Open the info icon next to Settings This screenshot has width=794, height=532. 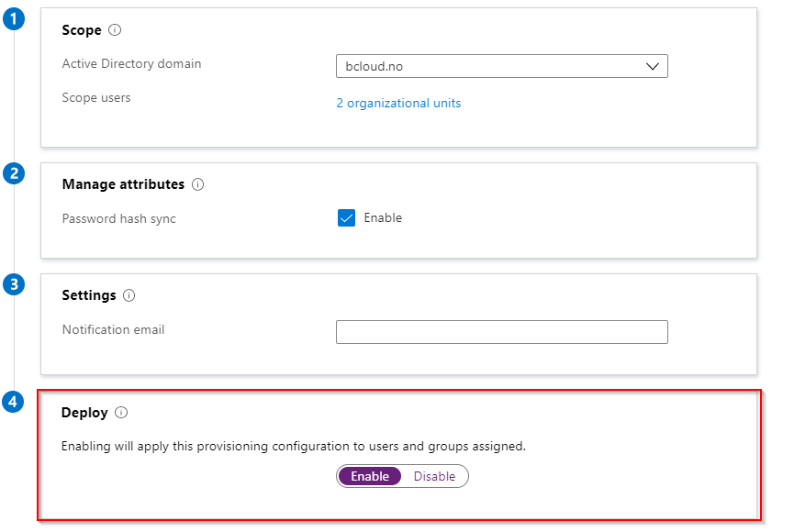pos(129,295)
